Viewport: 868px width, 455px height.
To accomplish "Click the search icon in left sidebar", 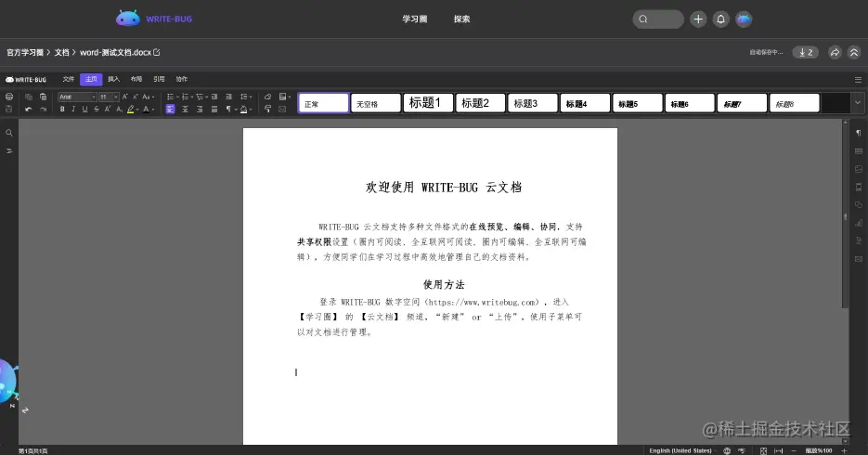I will pos(9,133).
